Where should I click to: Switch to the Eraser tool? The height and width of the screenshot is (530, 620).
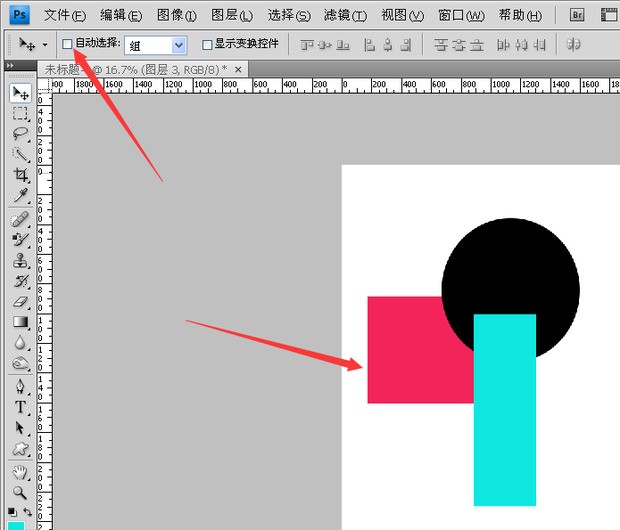(20, 301)
